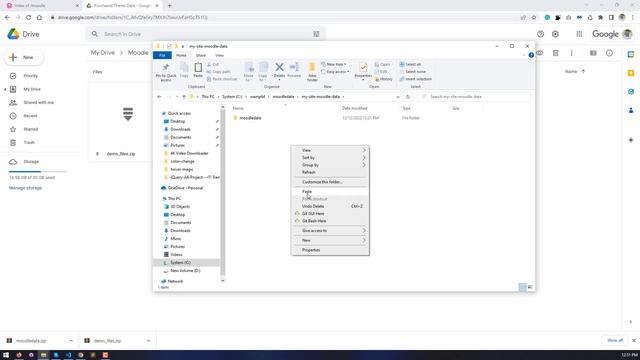
Task: Open options arrow for demo_files.zip download
Action: click(148, 340)
